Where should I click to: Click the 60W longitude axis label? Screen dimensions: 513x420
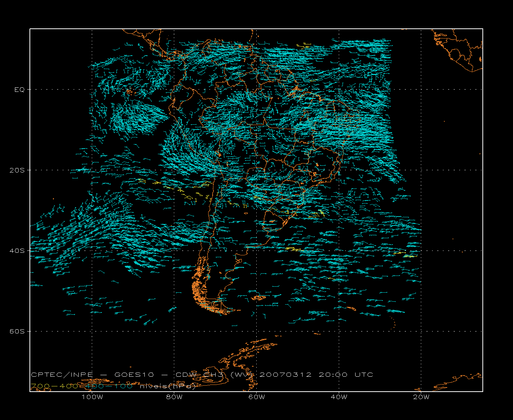[257, 397]
